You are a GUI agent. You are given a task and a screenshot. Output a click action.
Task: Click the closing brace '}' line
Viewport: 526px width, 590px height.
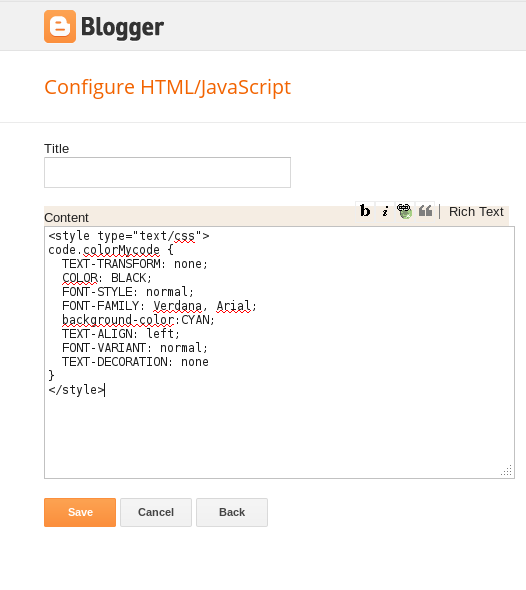[52, 376]
